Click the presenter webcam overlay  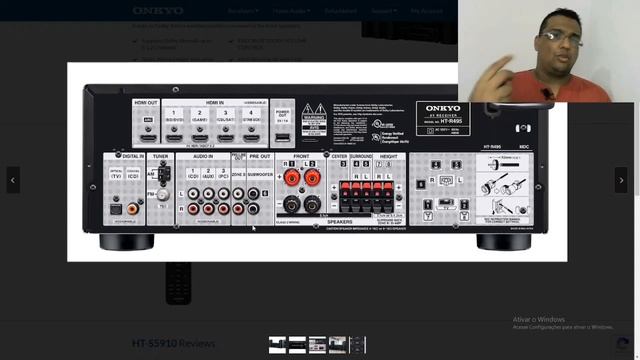click(x=549, y=51)
